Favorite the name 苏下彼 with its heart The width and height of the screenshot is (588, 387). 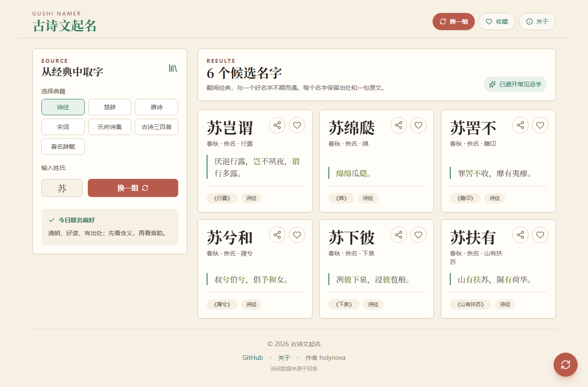tap(418, 235)
